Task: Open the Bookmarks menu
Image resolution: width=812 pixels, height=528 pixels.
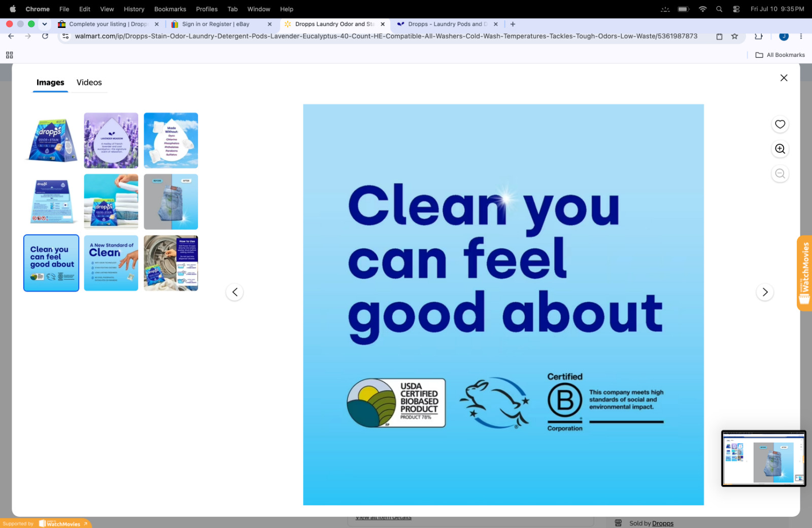Action: pyautogui.click(x=170, y=9)
